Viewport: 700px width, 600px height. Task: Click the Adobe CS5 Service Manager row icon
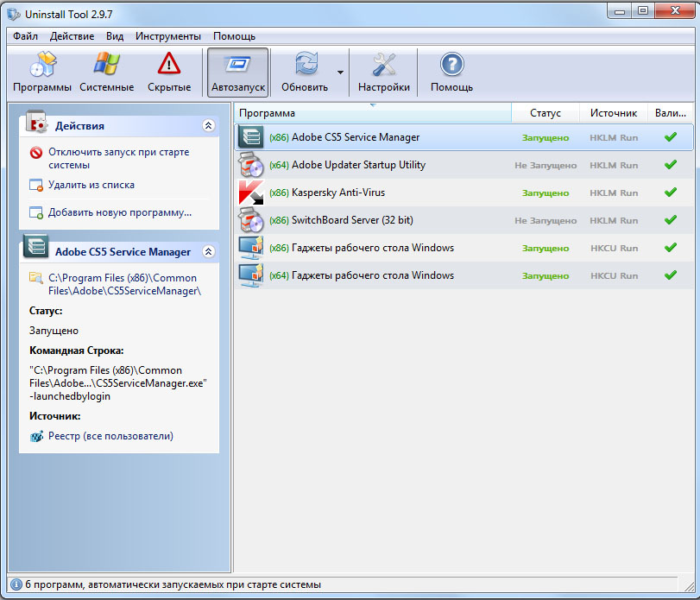pyautogui.click(x=251, y=136)
